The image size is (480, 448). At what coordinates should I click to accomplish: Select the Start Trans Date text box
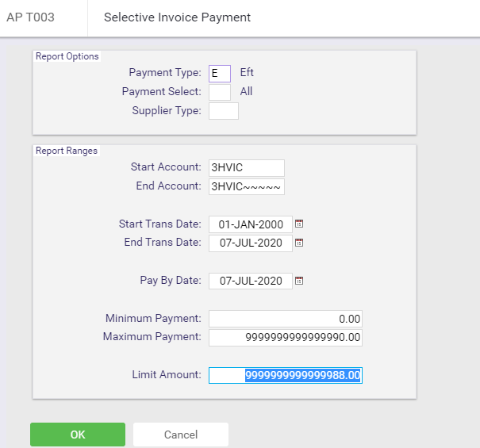click(251, 224)
